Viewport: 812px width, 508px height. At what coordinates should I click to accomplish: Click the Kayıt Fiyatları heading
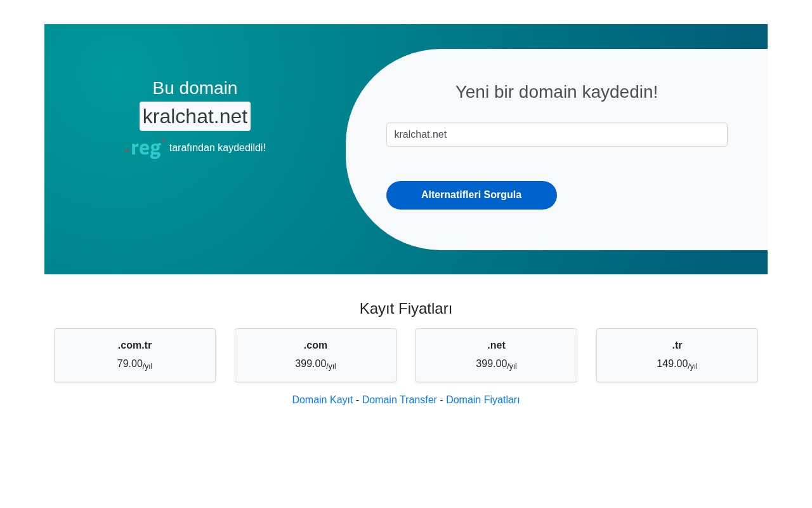(x=406, y=309)
